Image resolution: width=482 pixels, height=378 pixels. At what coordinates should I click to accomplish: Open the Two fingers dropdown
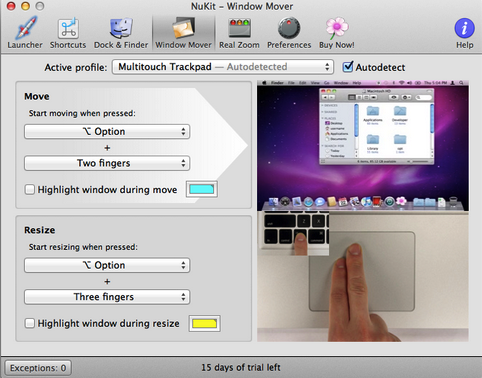(107, 163)
